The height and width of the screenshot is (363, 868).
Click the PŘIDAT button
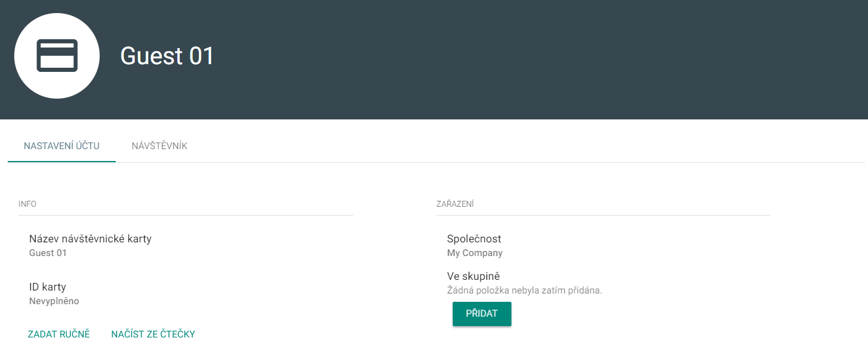[x=482, y=314]
